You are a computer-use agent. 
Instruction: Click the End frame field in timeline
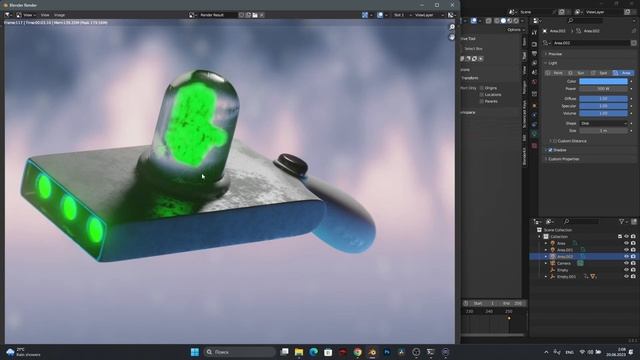click(513, 304)
